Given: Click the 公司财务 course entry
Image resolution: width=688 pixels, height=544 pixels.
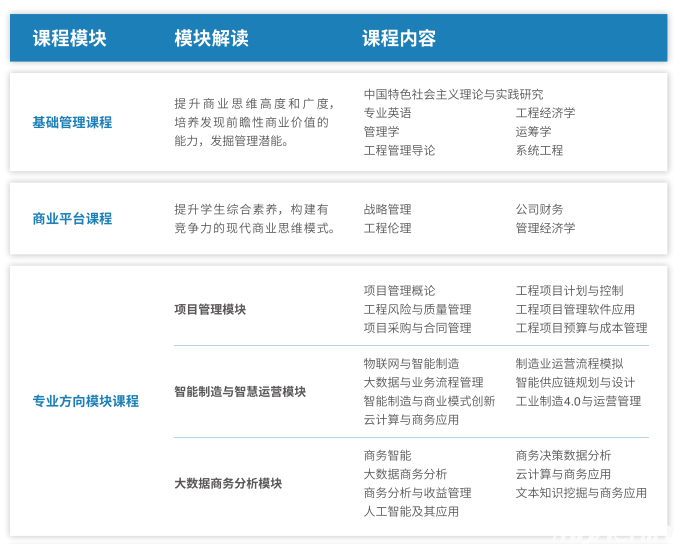Looking at the screenshot, I should 539,209.
